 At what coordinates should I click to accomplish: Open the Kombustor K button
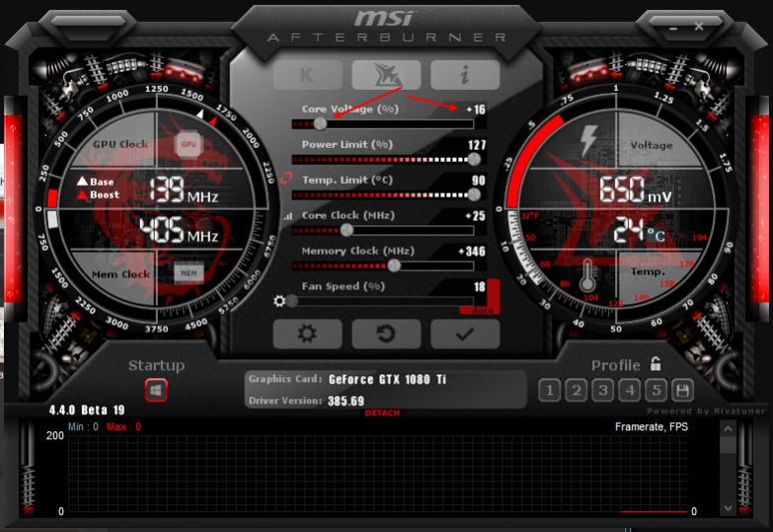coord(307,75)
